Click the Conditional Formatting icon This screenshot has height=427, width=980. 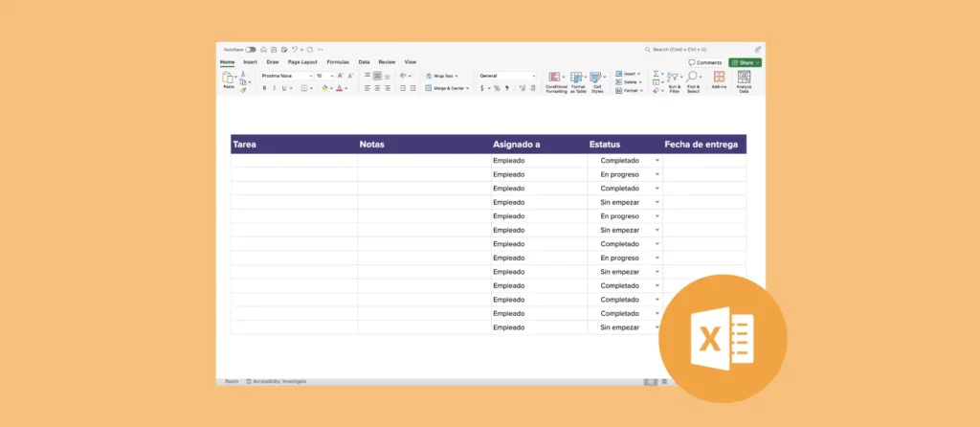click(x=555, y=79)
